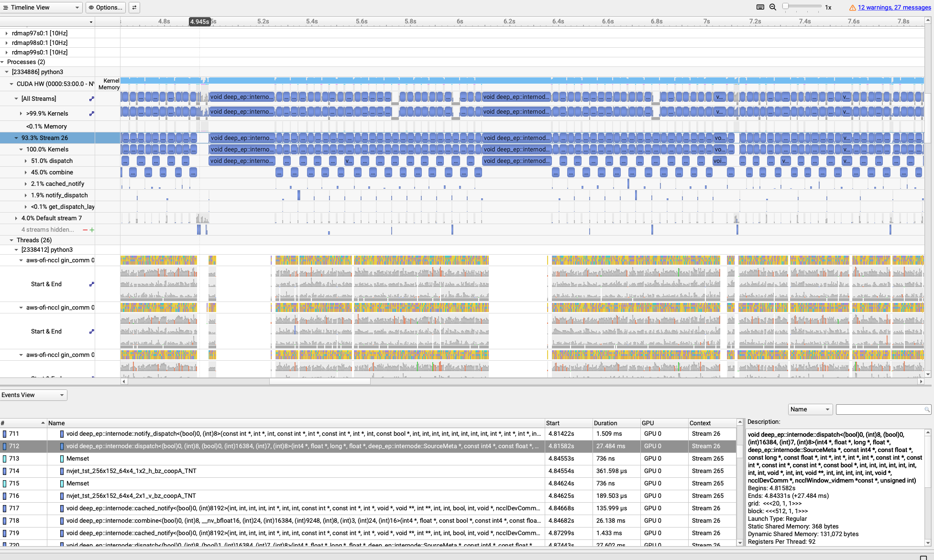This screenshot has width=934, height=560.
Task: Click the zoom level slider handle
Action: (785, 6)
